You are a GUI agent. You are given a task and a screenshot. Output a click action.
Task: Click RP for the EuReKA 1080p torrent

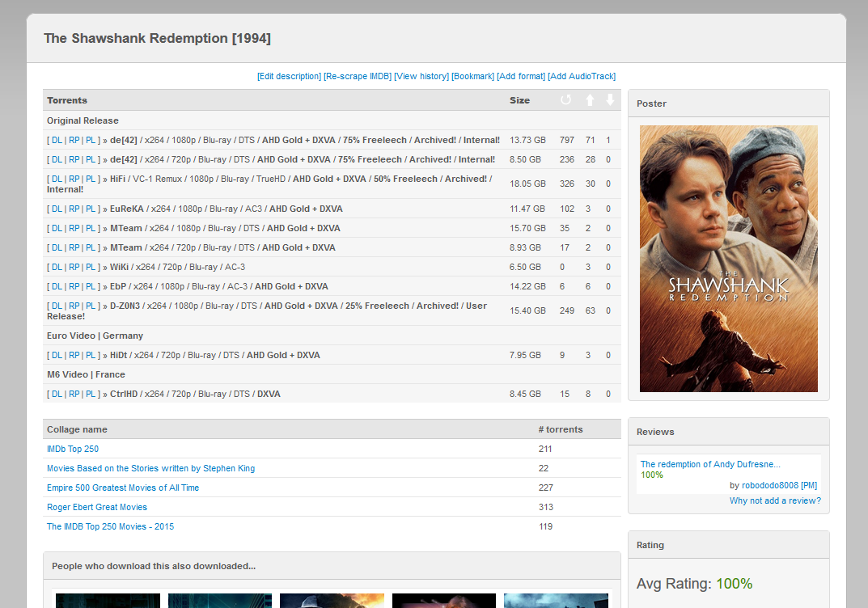click(x=74, y=209)
